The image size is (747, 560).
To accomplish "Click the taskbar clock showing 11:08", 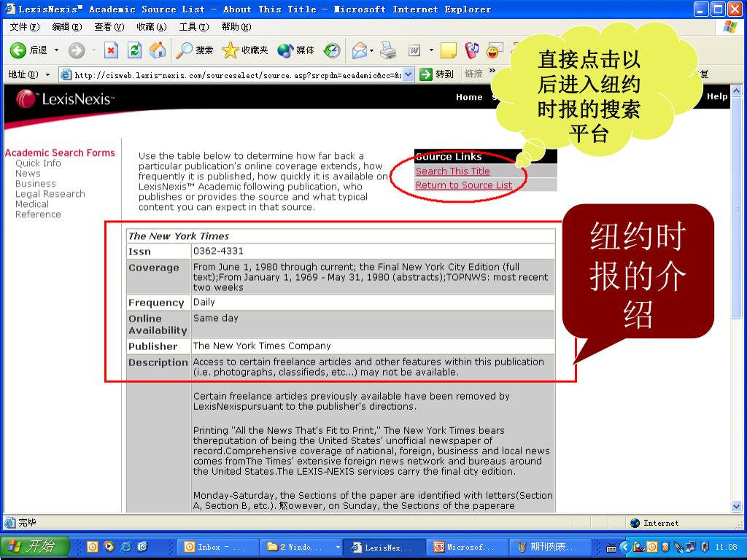I will click(x=727, y=547).
